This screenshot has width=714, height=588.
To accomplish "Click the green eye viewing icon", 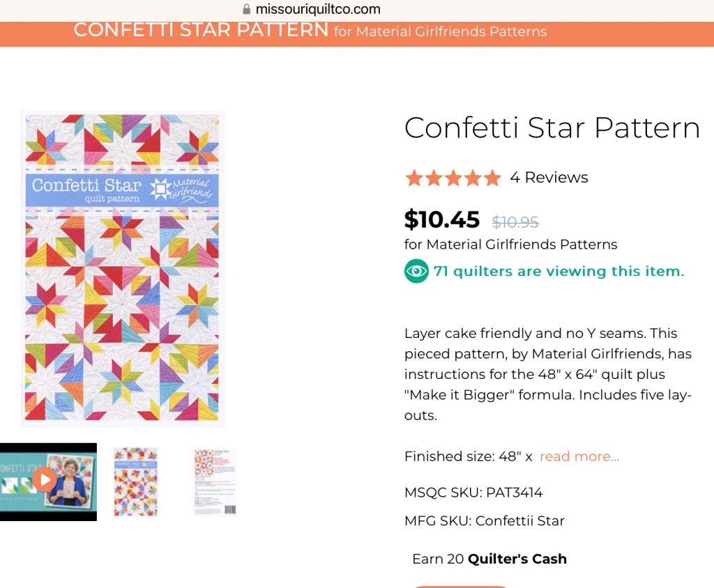I will (416, 271).
